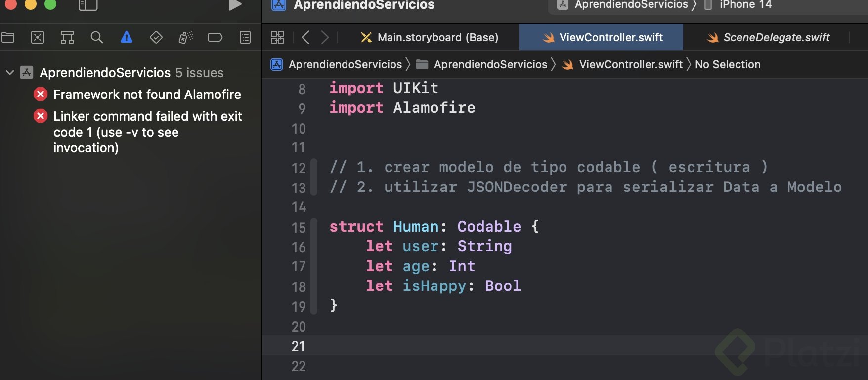Open the Project navigator folder icon
Screen dimensions: 868x380
point(8,37)
